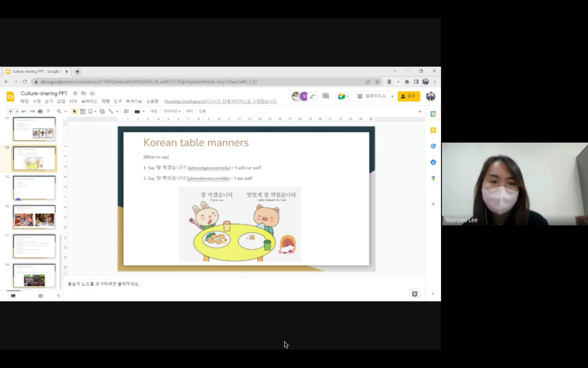This screenshot has width=588, height=368.
Task: Open the Google account avatar in Slides header
Action: tap(430, 97)
